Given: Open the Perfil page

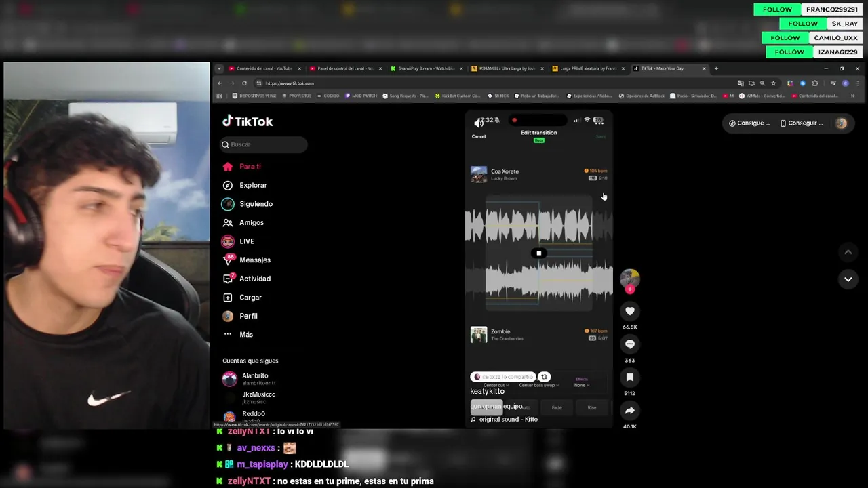Looking at the screenshot, I should (240, 316).
